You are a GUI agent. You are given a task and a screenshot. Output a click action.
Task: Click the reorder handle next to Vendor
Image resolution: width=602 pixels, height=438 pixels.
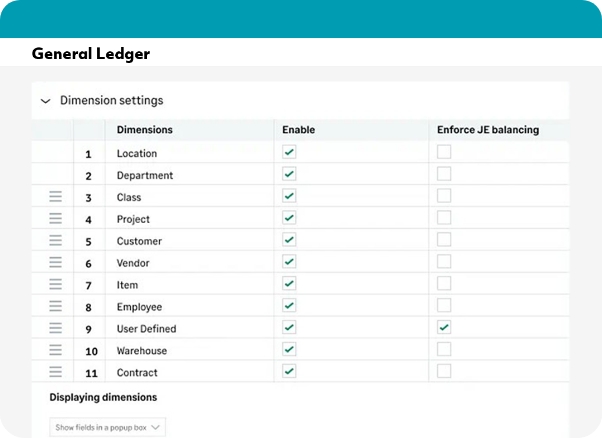coord(56,263)
